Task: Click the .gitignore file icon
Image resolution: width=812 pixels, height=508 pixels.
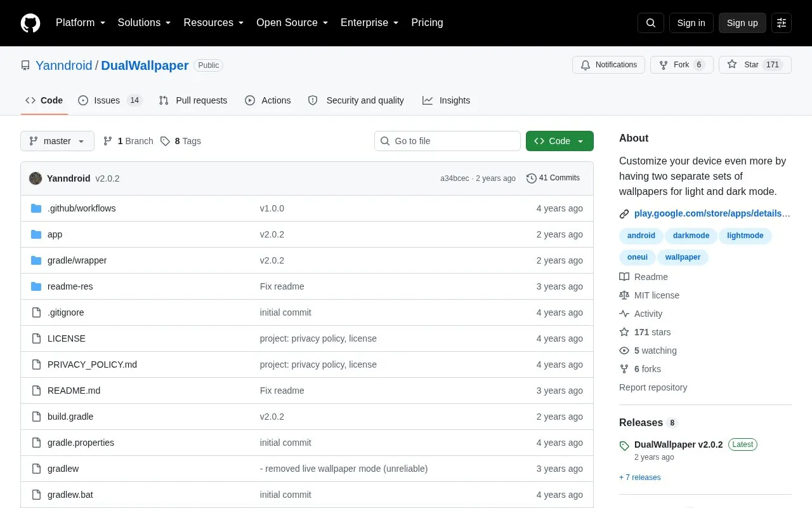Action: (36, 312)
